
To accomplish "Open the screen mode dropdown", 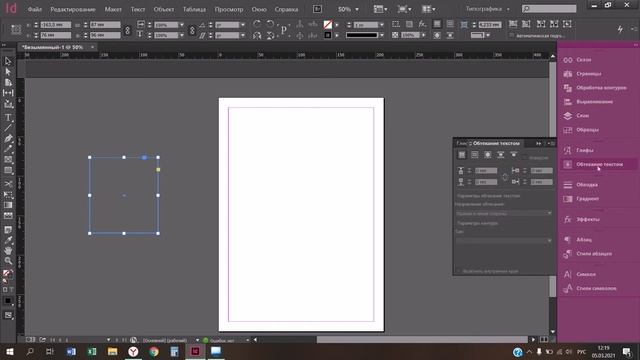I will click(404, 9).
